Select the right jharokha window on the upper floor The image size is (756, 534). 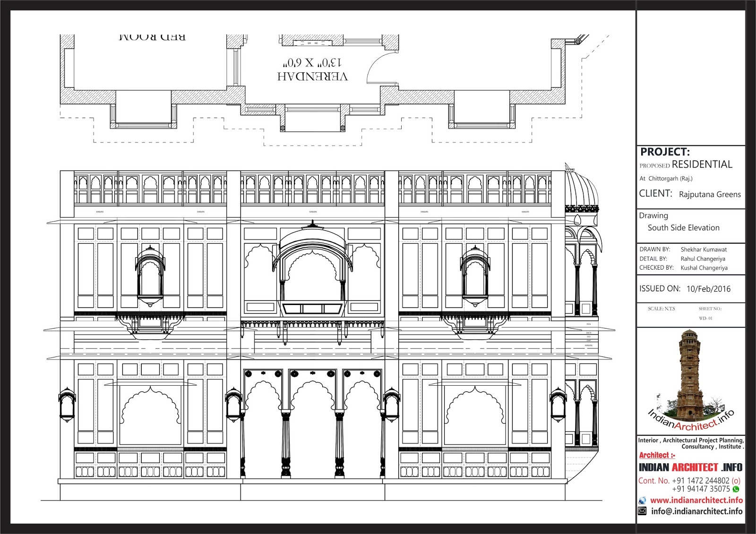[475, 274]
